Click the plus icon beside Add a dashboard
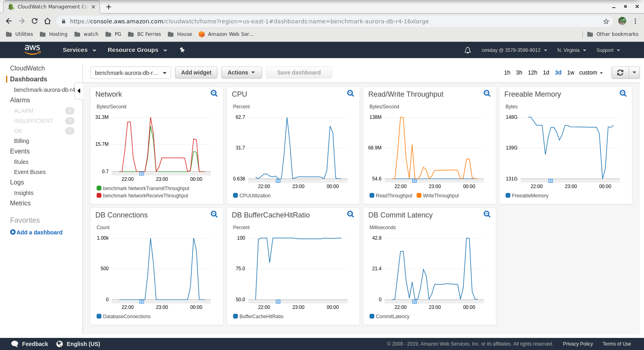This screenshot has height=350, width=644. coord(13,232)
